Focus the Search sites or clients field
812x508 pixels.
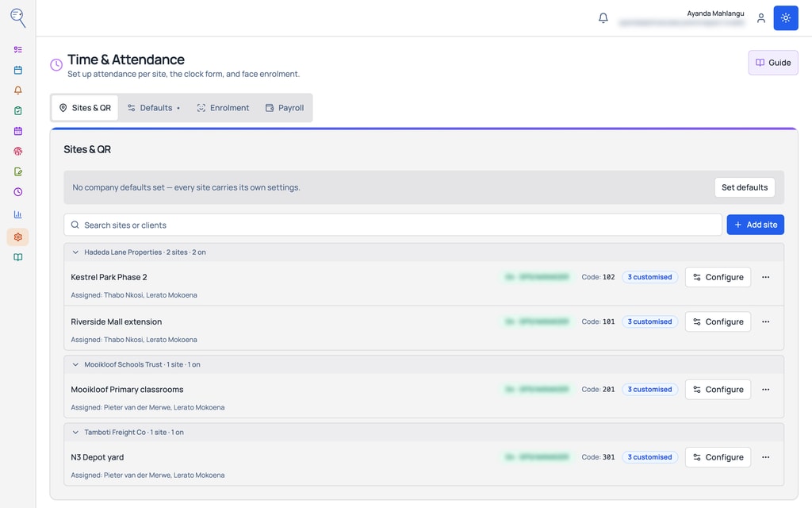pos(393,225)
